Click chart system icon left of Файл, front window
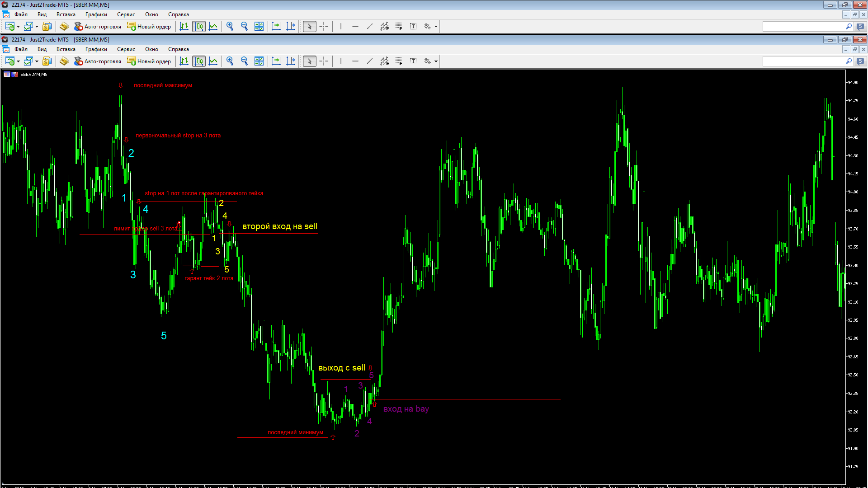This screenshot has height=488, width=868. tap(6, 49)
